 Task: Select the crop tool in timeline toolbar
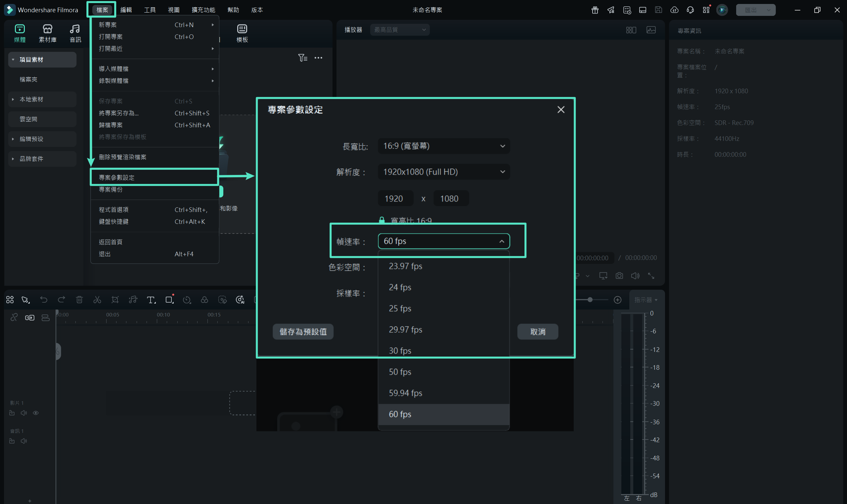[x=115, y=300]
